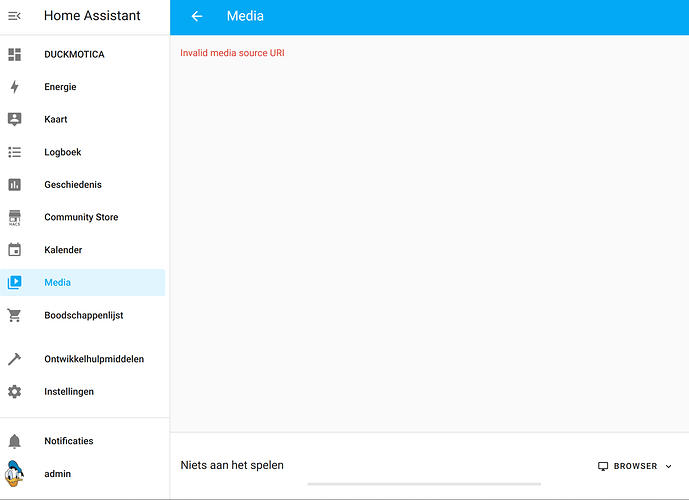Click the media playback progress bar
The width and height of the screenshot is (689, 500).
(x=424, y=484)
